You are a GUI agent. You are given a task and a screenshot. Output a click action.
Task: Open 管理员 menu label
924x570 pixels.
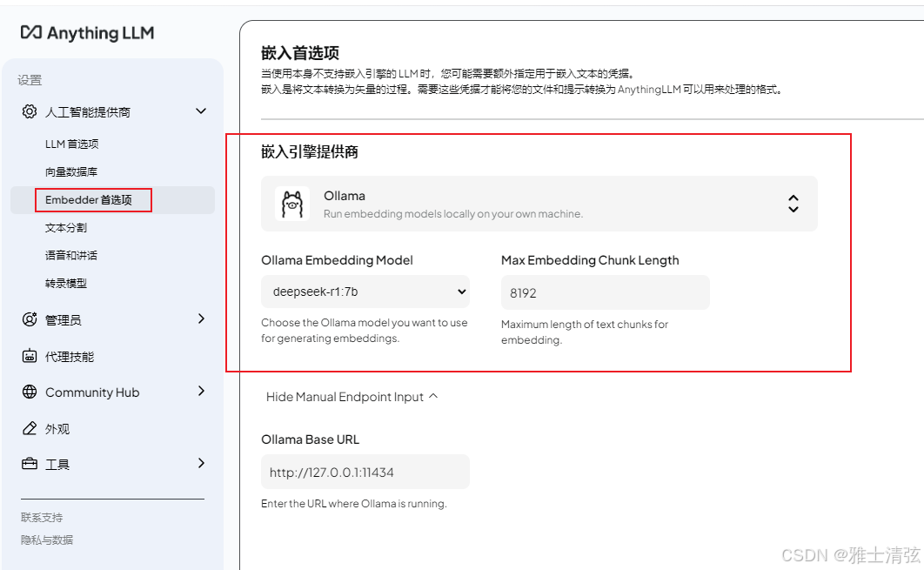[63, 320]
